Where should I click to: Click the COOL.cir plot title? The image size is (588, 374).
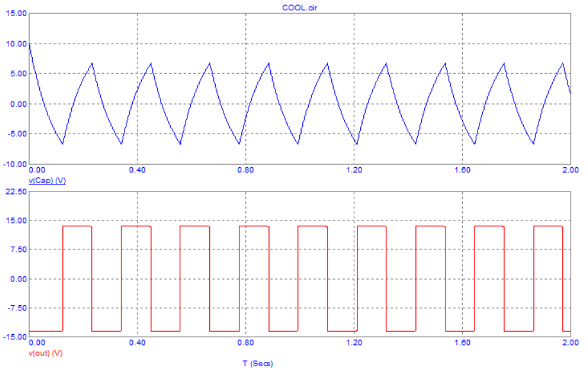pos(299,8)
